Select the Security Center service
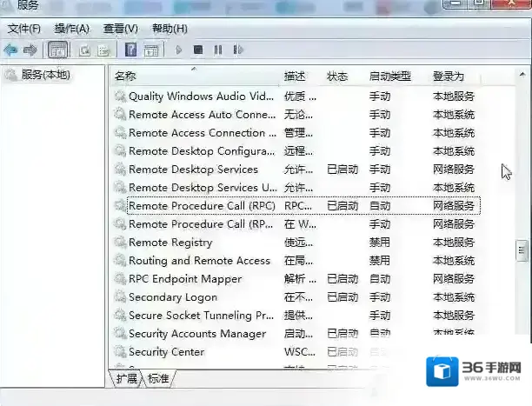532x406 pixels. coord(296,352)
